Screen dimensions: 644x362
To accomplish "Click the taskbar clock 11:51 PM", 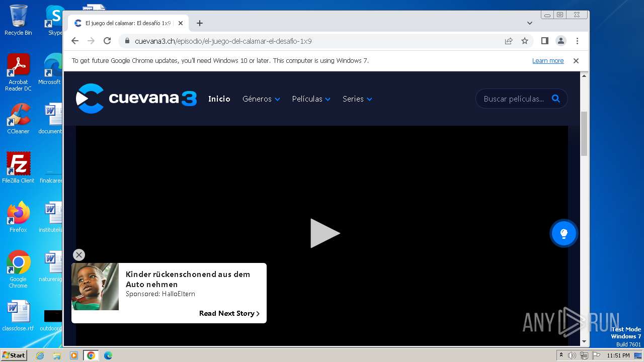I will 618,355.
